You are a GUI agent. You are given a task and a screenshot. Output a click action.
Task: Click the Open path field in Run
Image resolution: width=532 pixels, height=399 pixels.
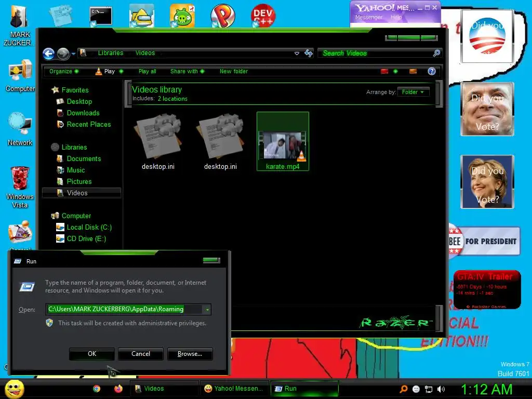(124, 309)
